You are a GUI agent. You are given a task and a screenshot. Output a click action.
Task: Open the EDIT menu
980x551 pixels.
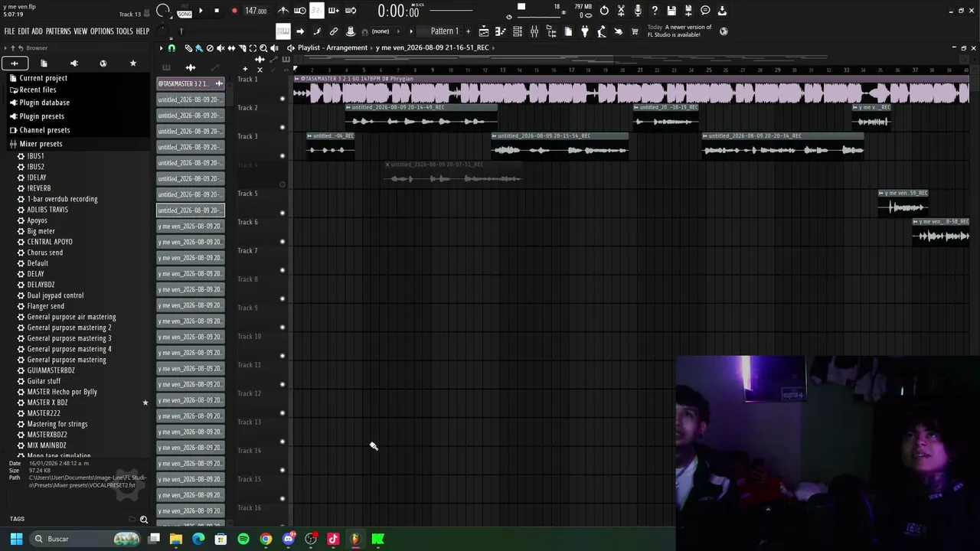click(24, 31)
